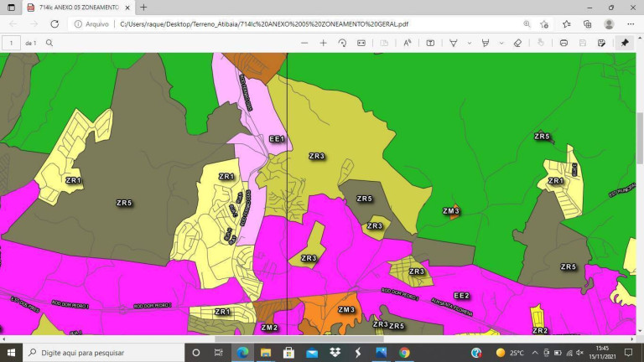Open the volume control
The image size is (644, 362).
coord(579,353)
